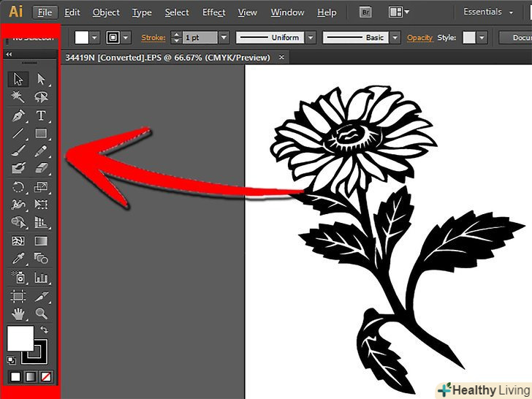The height and width of the screenshot is (399, 532).
Task: Select the Pen tool
Action: point(18,115)
